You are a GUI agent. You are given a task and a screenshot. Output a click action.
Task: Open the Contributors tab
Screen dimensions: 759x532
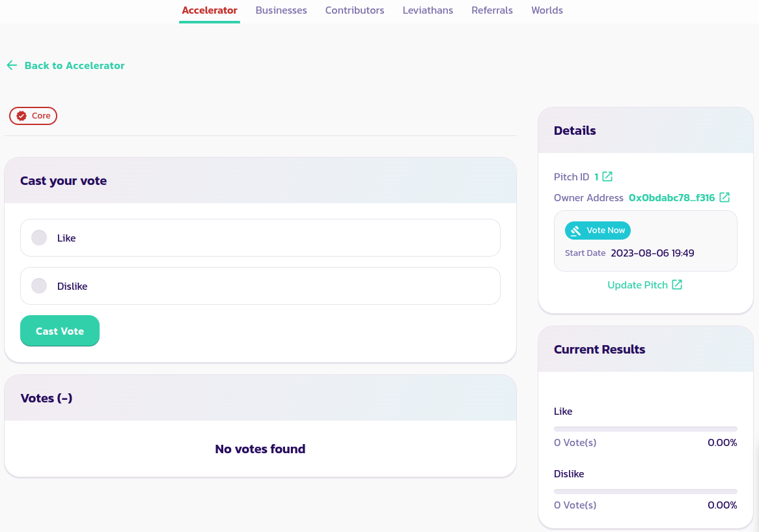point(355,10)
